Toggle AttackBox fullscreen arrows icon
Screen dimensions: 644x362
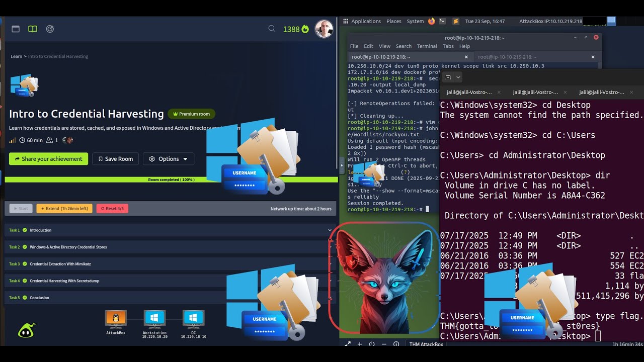348,344
